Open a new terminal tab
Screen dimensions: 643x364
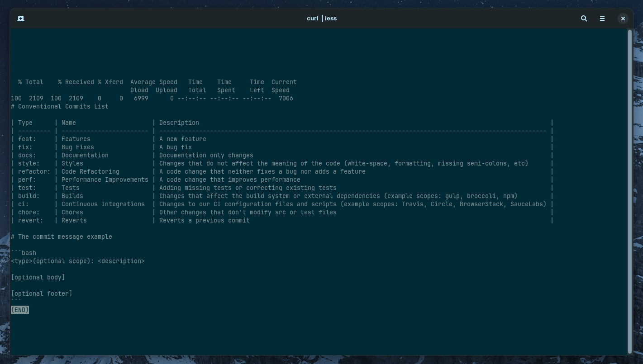click(x=21, y=19)
